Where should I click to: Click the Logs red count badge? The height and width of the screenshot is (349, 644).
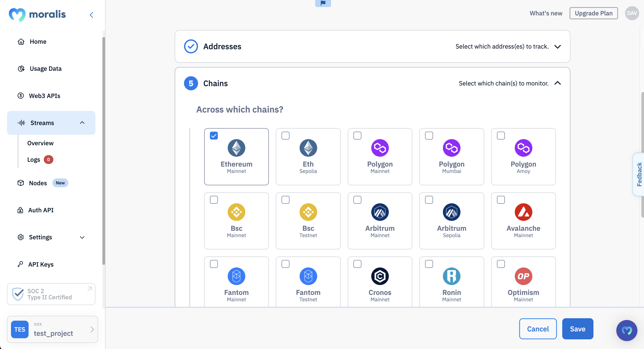pyautogui.click(x=49, y=160)
